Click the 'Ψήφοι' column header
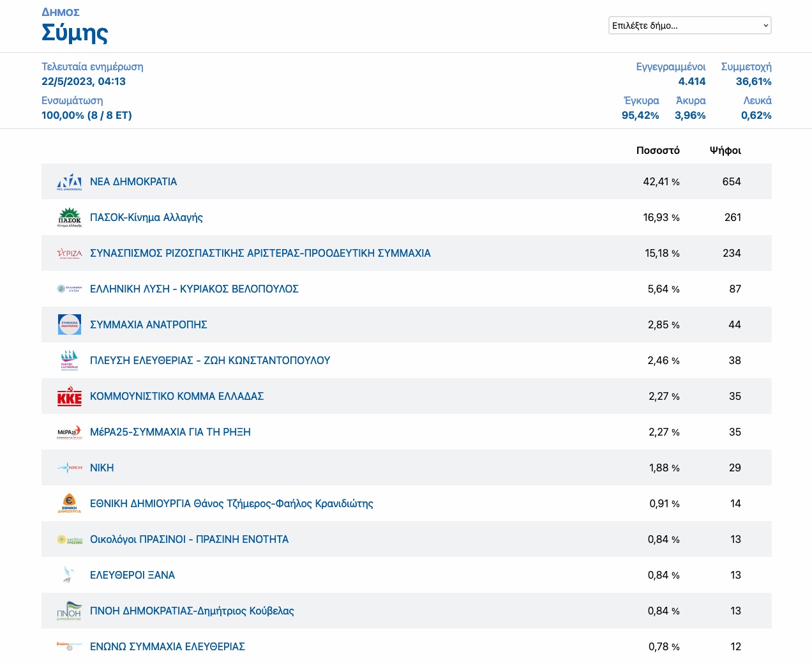Screen dimensions: 812x663 coord(725,151)
